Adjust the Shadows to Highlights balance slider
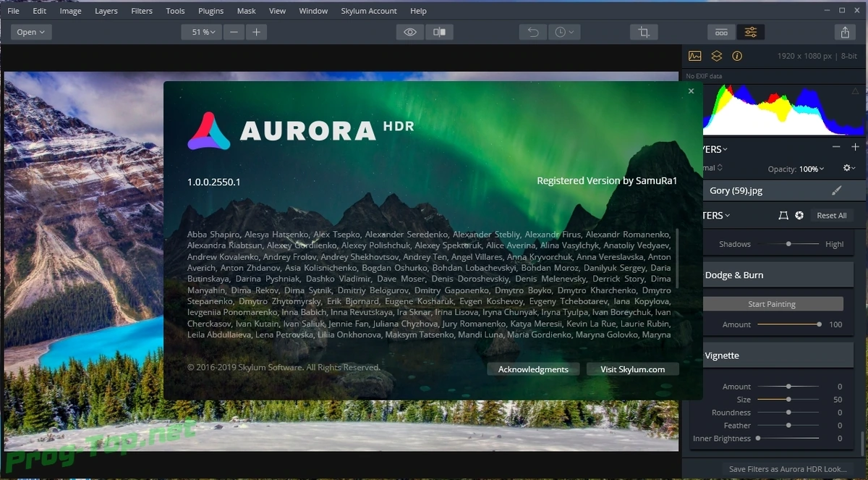The image size is (868, 480). 788,244
